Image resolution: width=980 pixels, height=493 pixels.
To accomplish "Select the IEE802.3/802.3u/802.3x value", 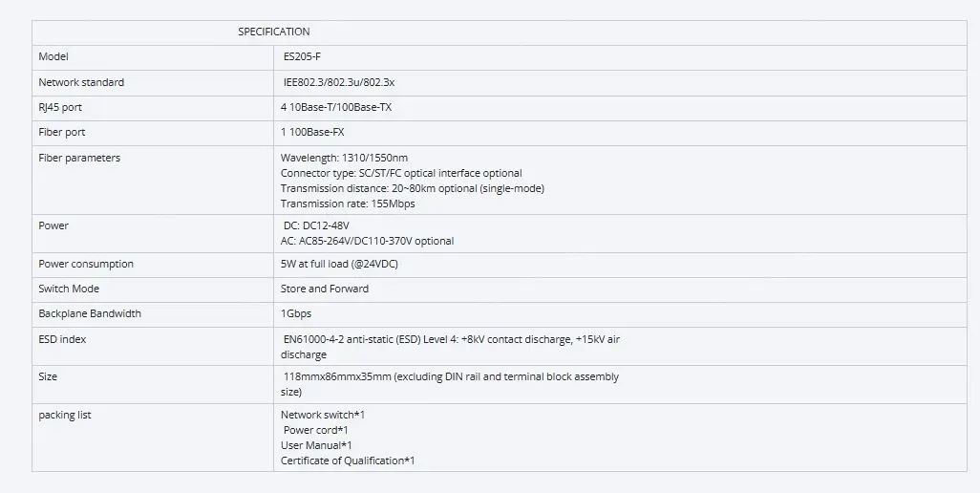I will pyautogui.click(x=339, y=82).
